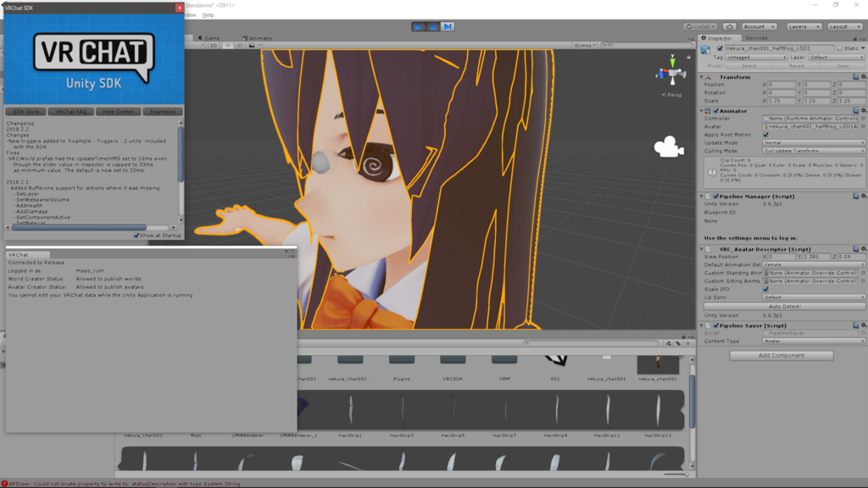The height and width of the screenshot is (488, 868).
Task: Click the Auto Detect! button
Action: (x=784, y=306)
